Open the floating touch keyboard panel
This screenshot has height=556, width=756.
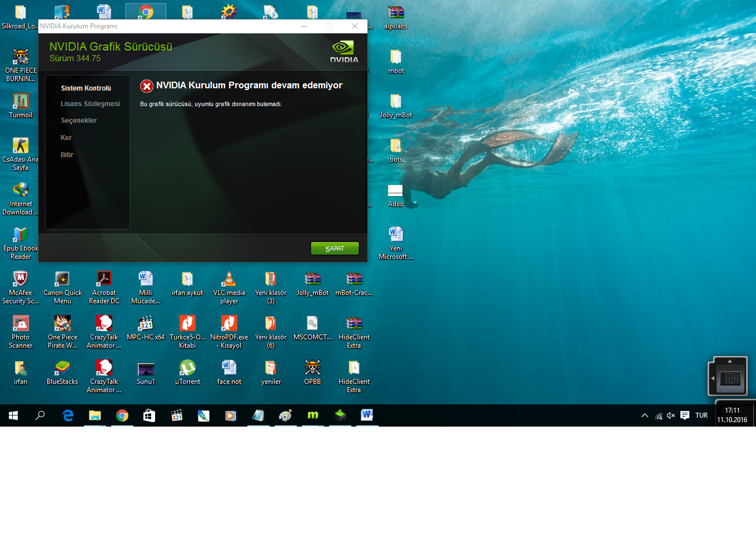[x=730, y=378]
